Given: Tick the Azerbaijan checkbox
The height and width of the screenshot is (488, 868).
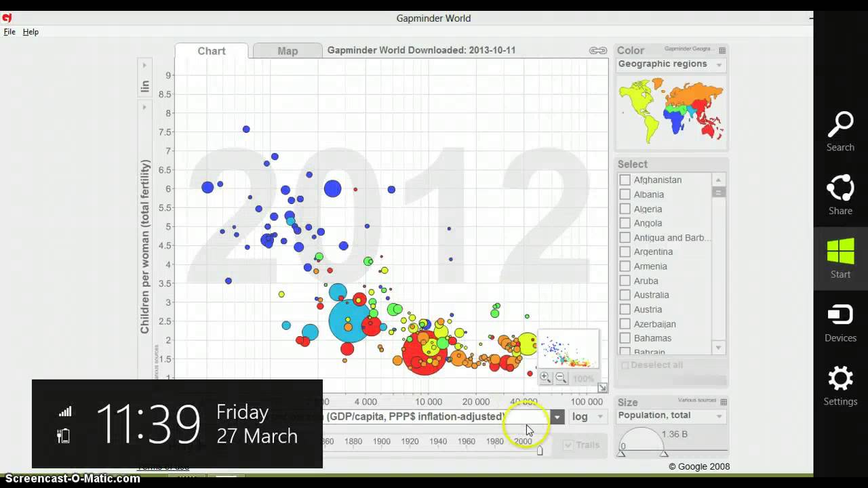Looking at the screenshot, I should [625, 324].
